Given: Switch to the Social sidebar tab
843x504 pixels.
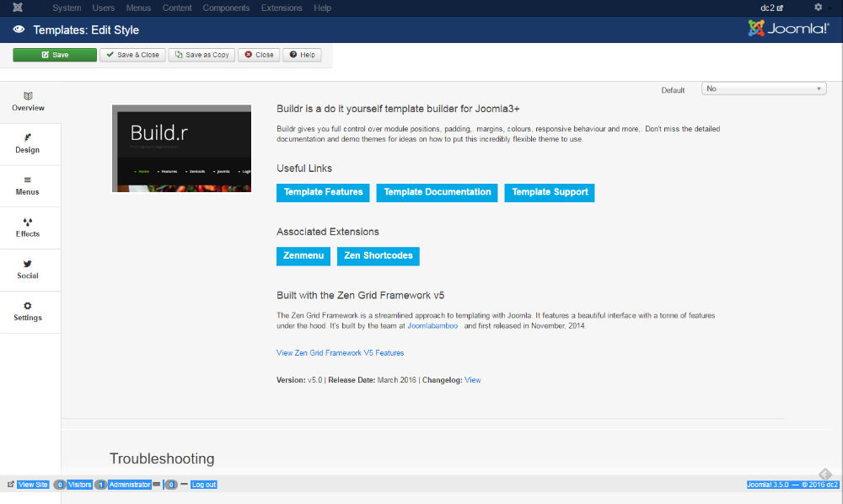Looking at the screenshot, I should pos(28,270).
